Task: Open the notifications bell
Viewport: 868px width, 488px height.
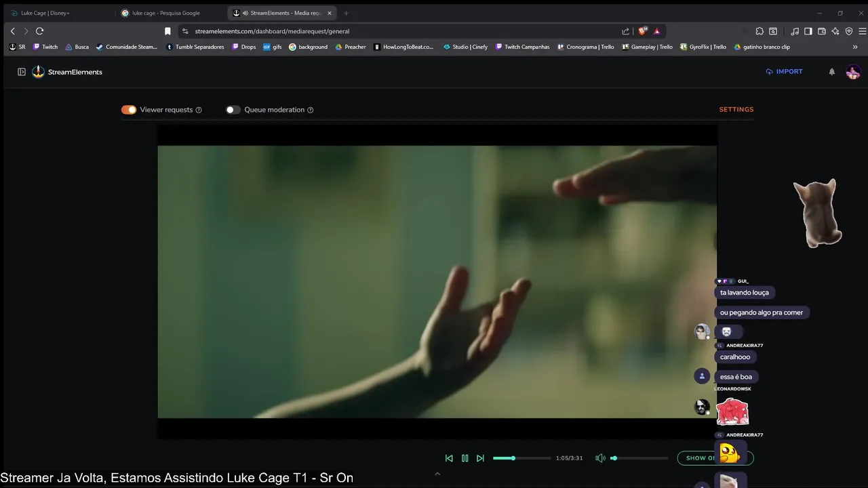Action: [x=832, y=72]
